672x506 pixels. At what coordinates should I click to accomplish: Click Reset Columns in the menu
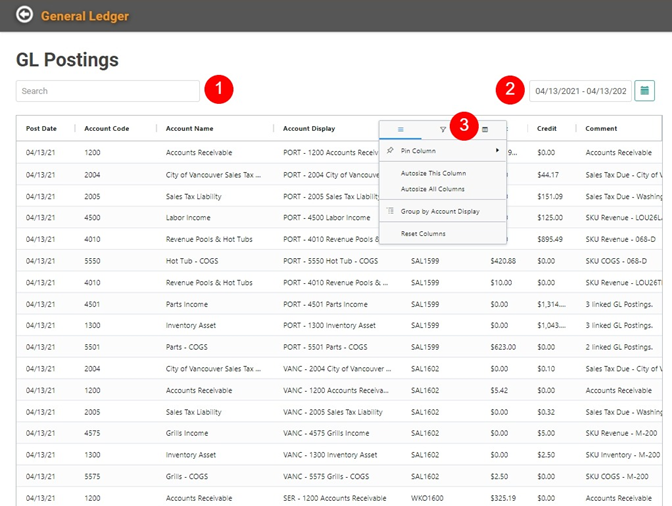423,234
